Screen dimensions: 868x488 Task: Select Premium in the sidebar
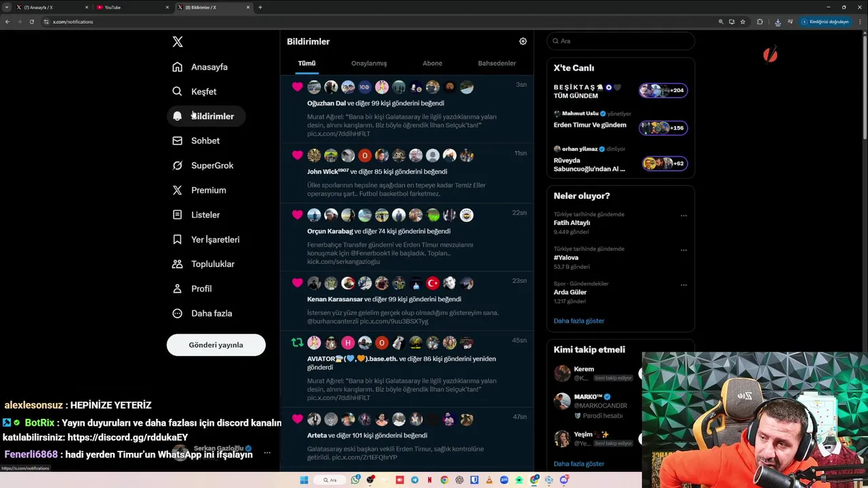pos(199,190)
